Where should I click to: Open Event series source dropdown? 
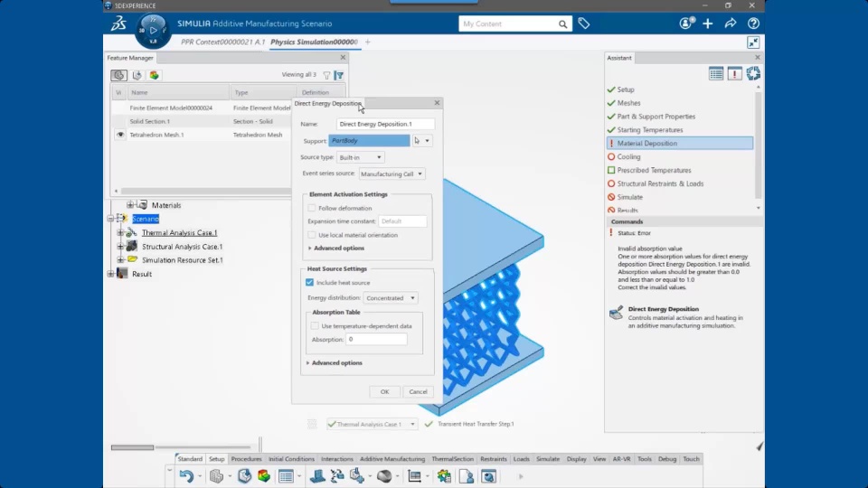pos(392,174)
